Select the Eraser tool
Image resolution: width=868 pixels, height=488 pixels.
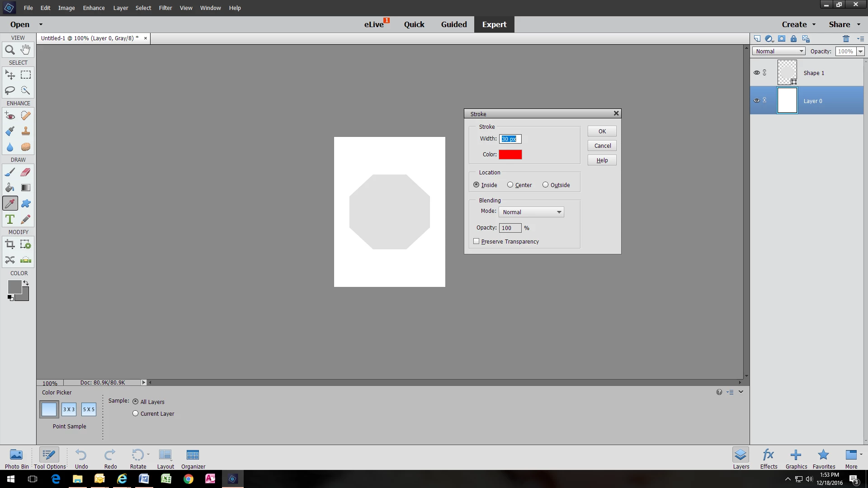[26, 172]
